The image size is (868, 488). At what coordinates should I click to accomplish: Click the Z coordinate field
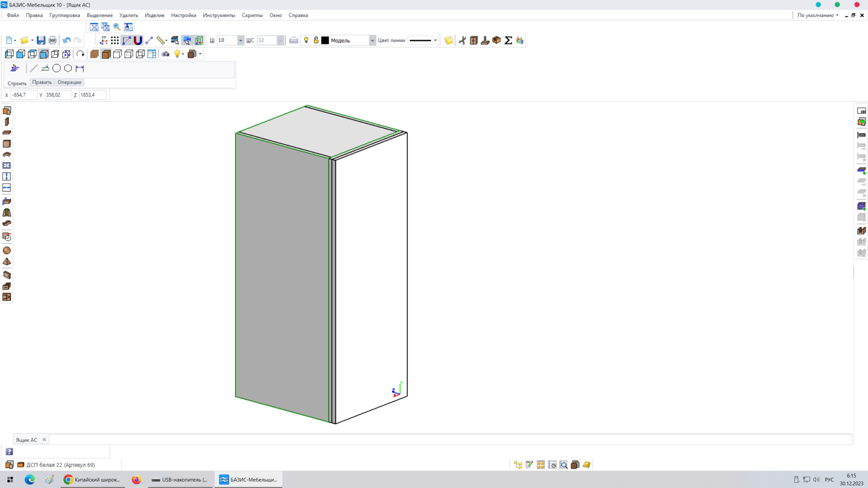pos(92,95)
